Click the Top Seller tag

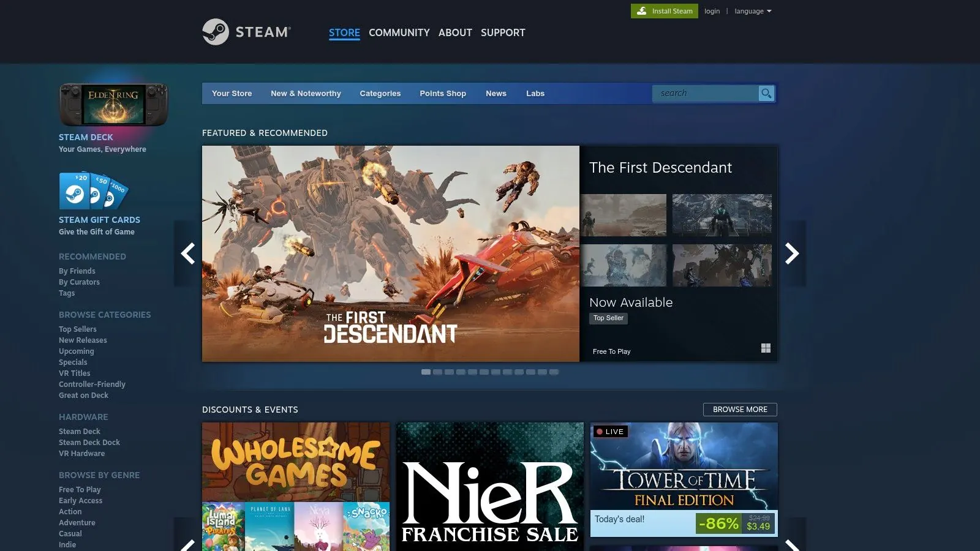tap(608, 318)
